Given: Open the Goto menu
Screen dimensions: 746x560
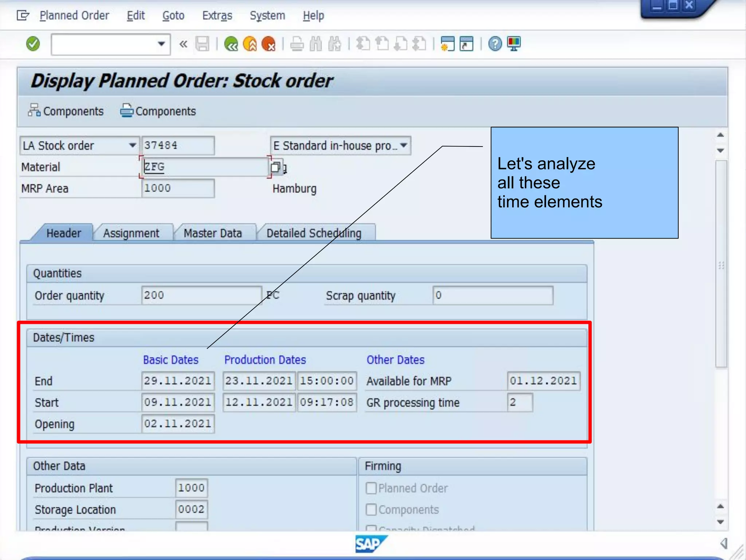Looking at the screenshot, I should pyautogui.click(x=173, y=16).
